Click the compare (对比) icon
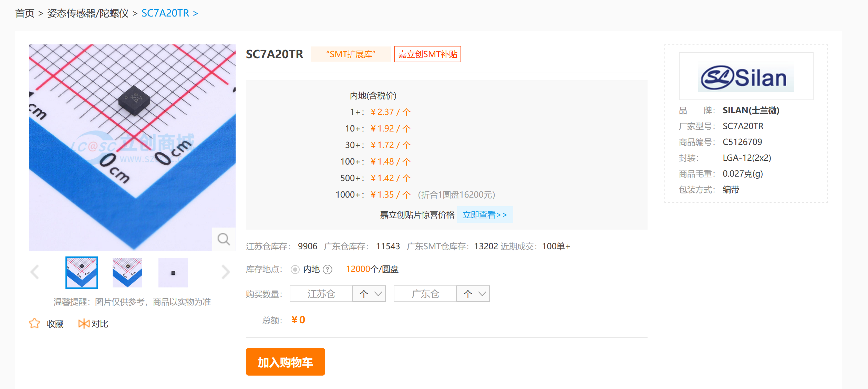The image size is (868, 389). click(x=83, y=323)
